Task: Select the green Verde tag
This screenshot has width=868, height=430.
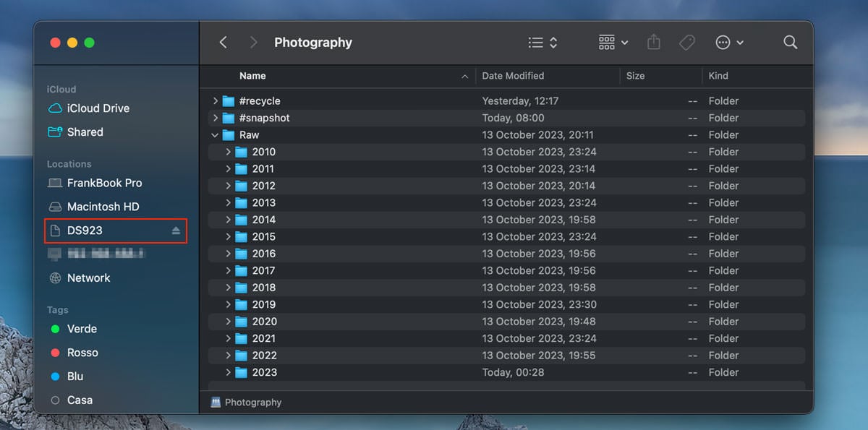Action: (81, 329)
